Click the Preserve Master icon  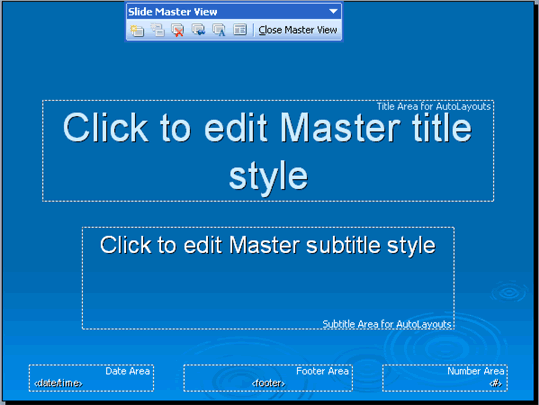199,30
